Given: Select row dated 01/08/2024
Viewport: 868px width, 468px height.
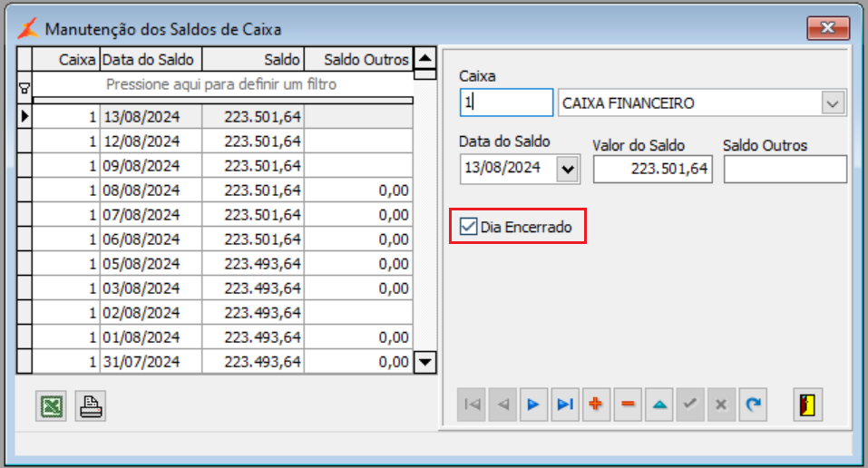Looking at the screenshot, I should pyautogui.click(x=222, y=336).
